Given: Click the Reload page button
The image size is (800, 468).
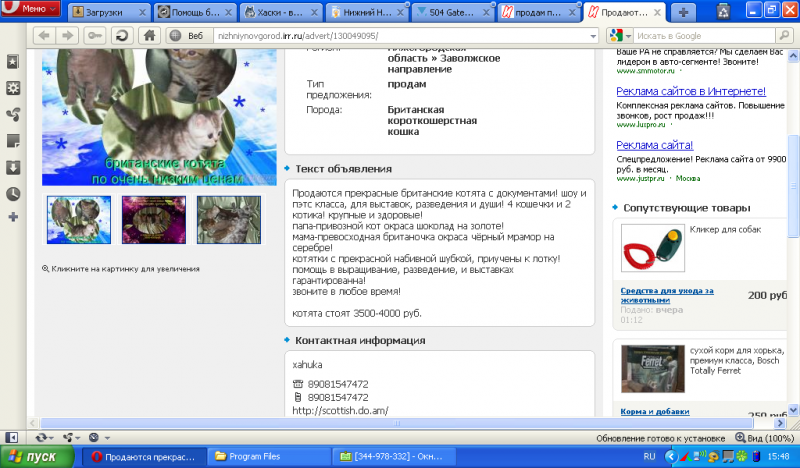Looking at the screenshot, I should click(x=121, y=35).
